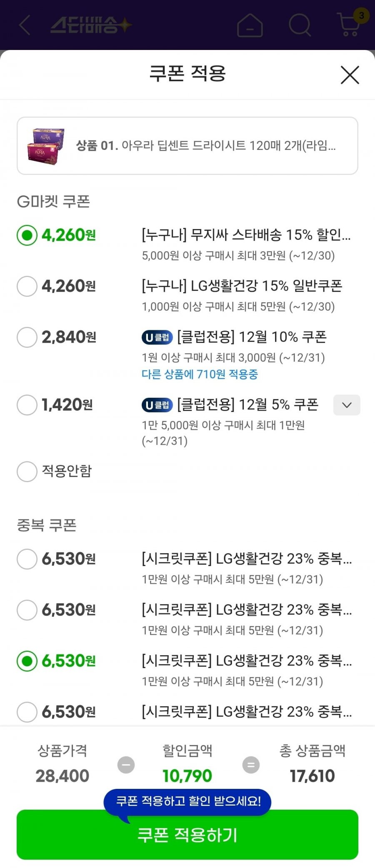Tap the back arrow icon
The height and width of the screenshot is (868, 375).
coord(25,25)
